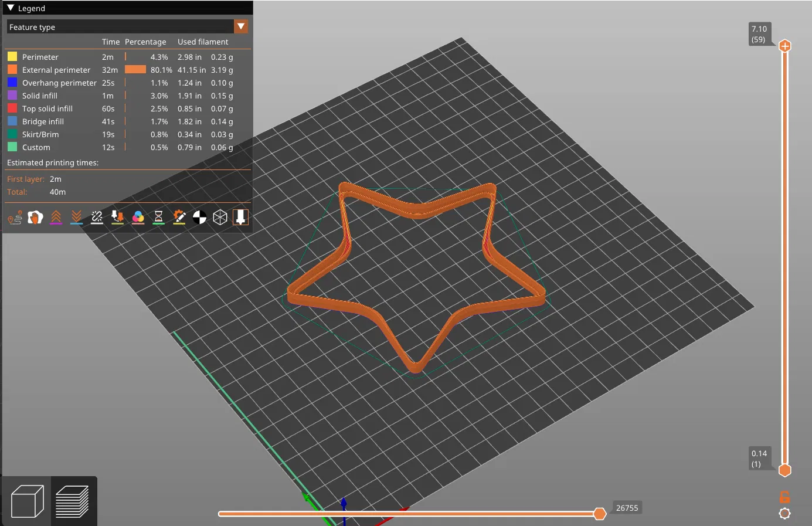
Task: Toggle Tool changes icon
Action: [x=118, y=218]
